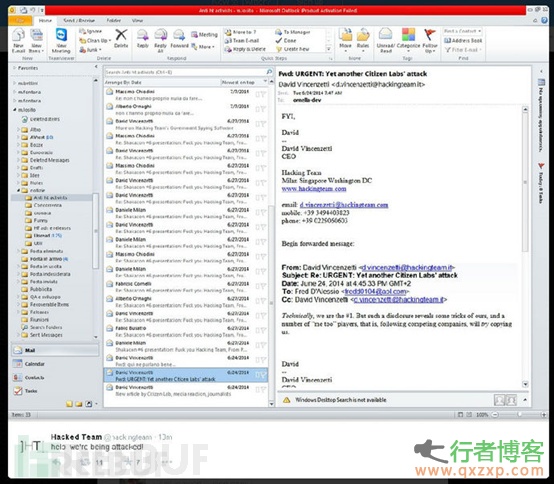This screenshot has height=484, width=554.
Task: Open the Sent Messages folder
Action: tap(42, 335)
